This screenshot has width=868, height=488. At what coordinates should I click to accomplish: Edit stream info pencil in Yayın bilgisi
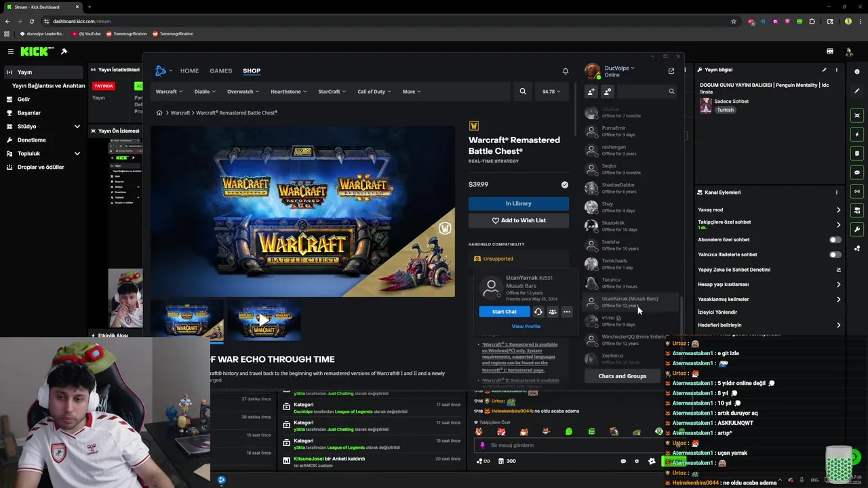pyautogui.click(x=825, y=70)
